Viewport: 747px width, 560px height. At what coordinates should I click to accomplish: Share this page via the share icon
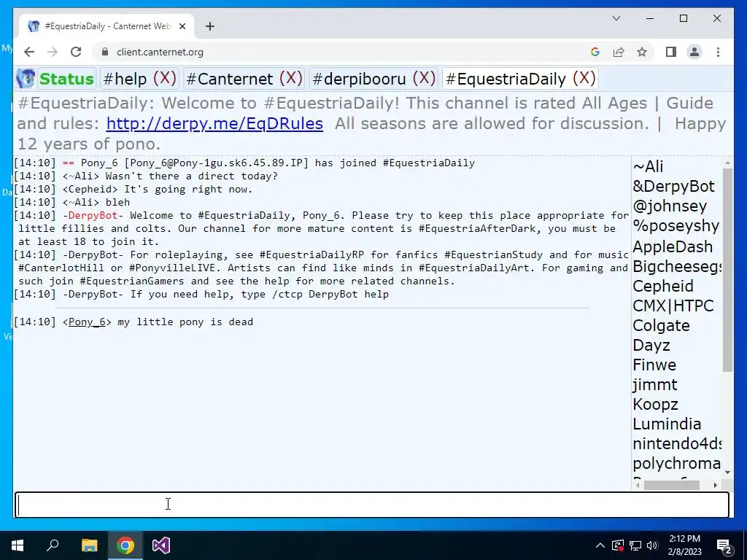619,52
